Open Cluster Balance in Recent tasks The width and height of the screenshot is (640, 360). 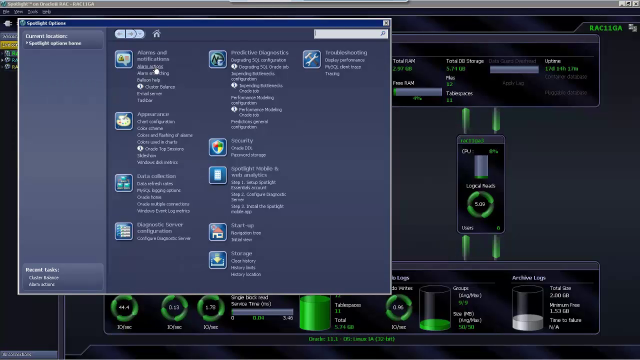(44, 278)
